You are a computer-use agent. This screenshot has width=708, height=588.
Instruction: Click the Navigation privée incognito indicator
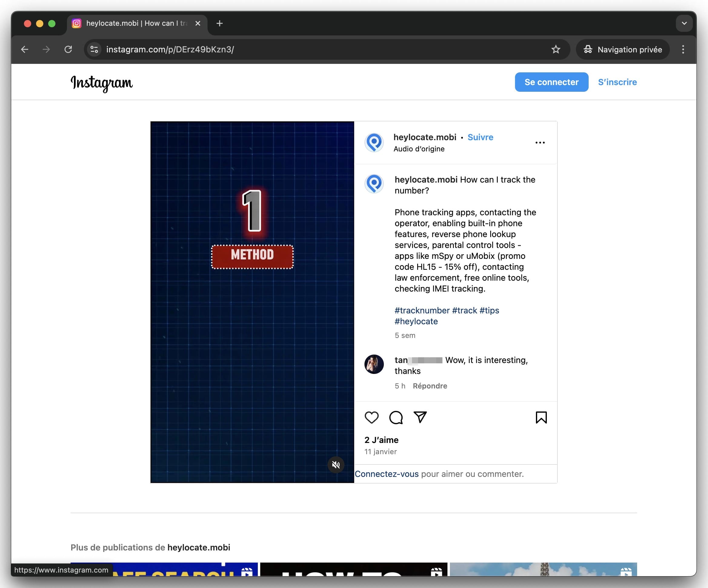pyautogui.click(x=623, y=50)
